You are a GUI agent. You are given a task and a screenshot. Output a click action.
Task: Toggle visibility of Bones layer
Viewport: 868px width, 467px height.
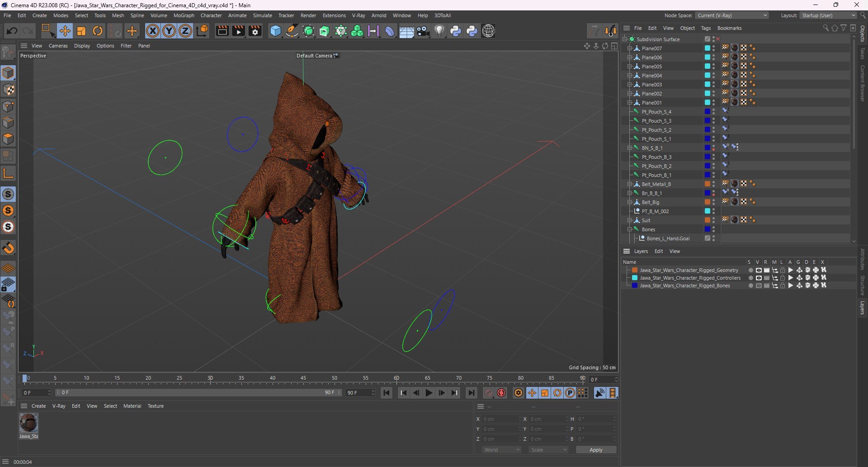click(759, 286)
